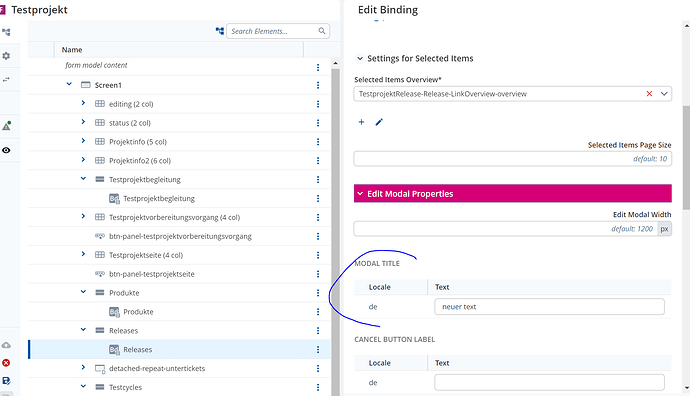Screen dimensions: 690x396
Task: Click Edit Binding scrollbar down arrow
Action: click(x=686, y=388)
